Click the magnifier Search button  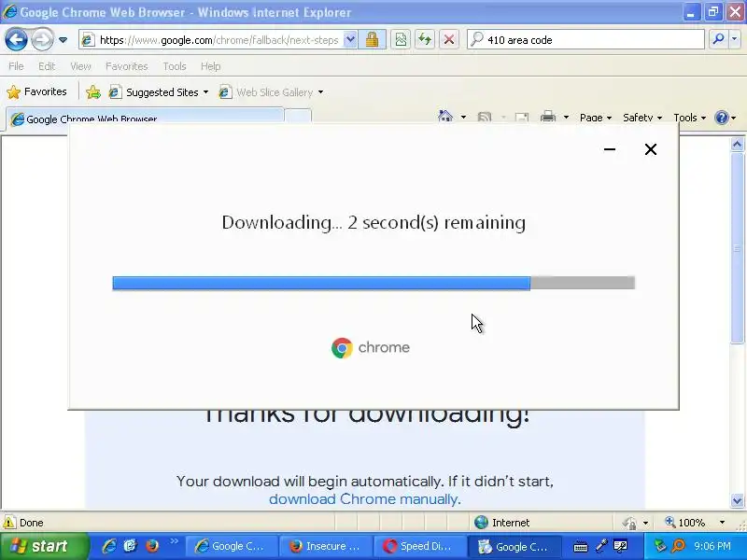point(718,39)
